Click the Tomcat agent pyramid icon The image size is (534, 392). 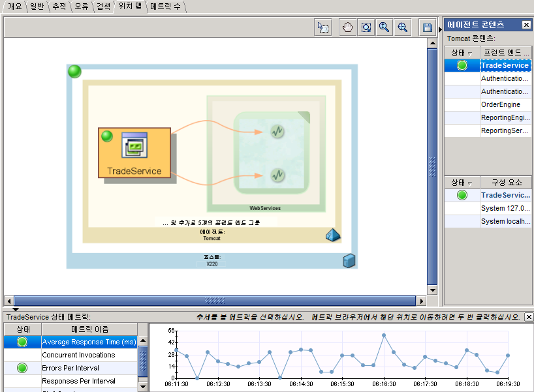(333, 235)
